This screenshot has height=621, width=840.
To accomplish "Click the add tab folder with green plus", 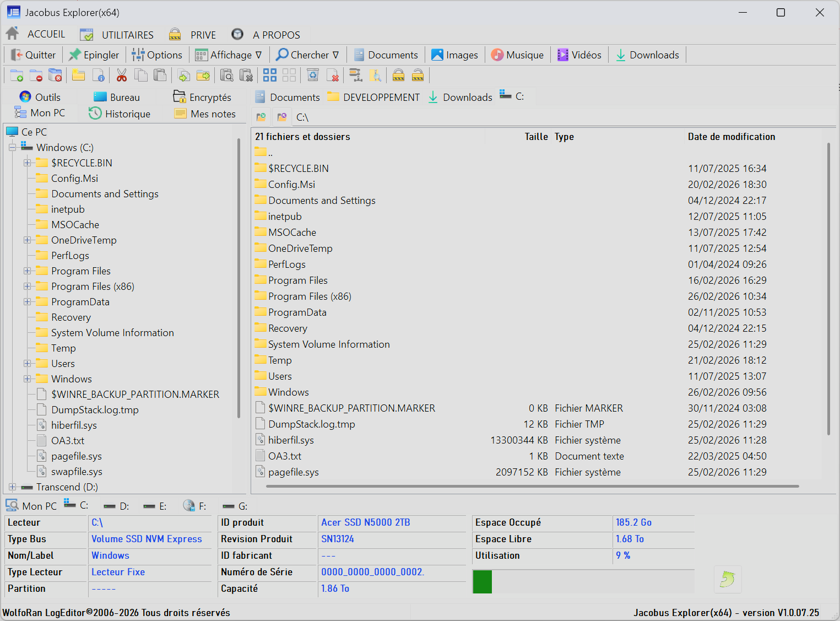I will coord(17,75).
